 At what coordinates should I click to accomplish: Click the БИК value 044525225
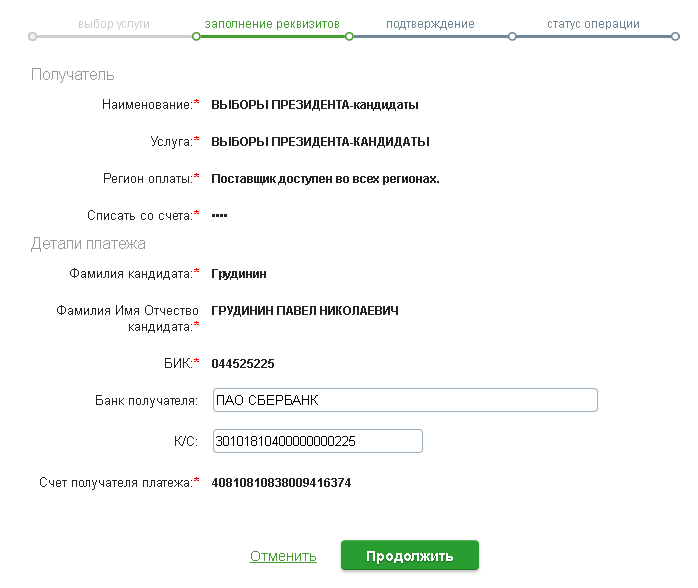coord(243,364)
